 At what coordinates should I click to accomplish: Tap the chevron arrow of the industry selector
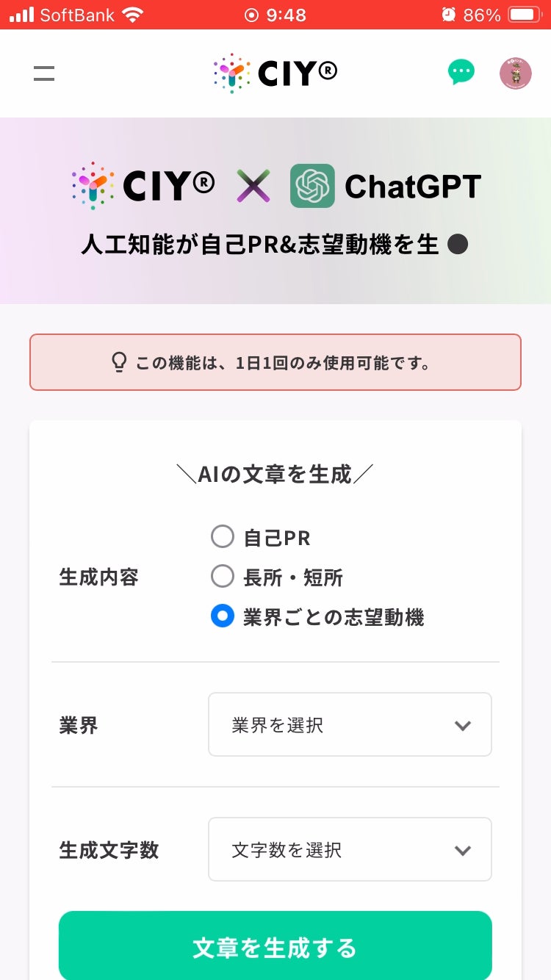pyautogui.click(x=462, y=726)
